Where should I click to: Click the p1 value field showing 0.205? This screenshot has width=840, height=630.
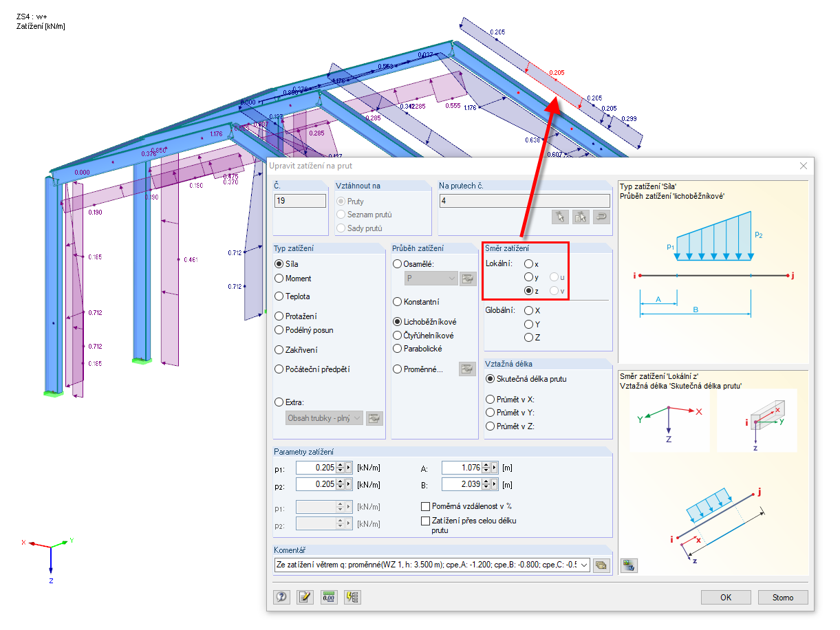[316, 468]
